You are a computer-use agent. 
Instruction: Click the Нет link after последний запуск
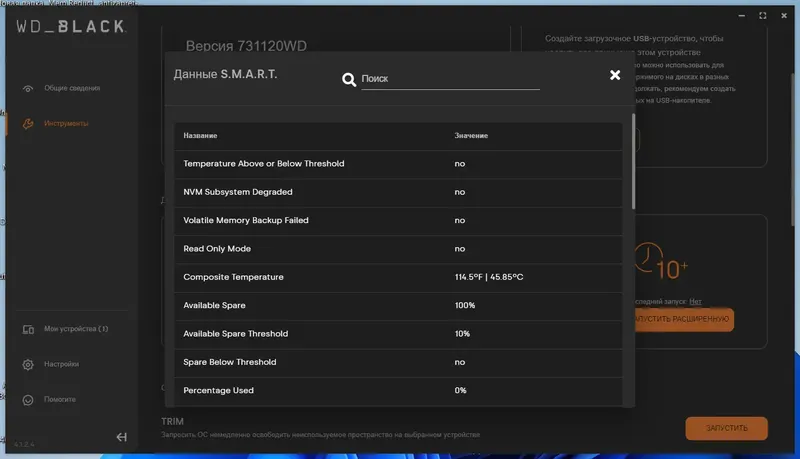tap(696, 301)
